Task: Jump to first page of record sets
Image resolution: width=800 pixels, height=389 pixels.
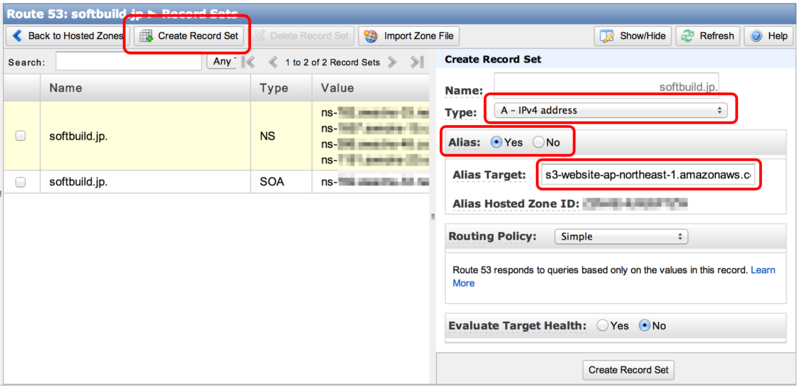Action: click(248, 62)
